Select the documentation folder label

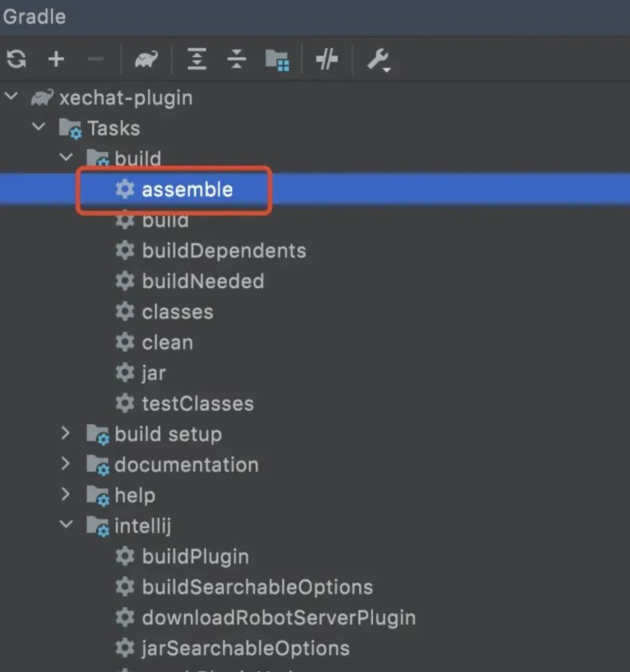click(x=187, y=465)
